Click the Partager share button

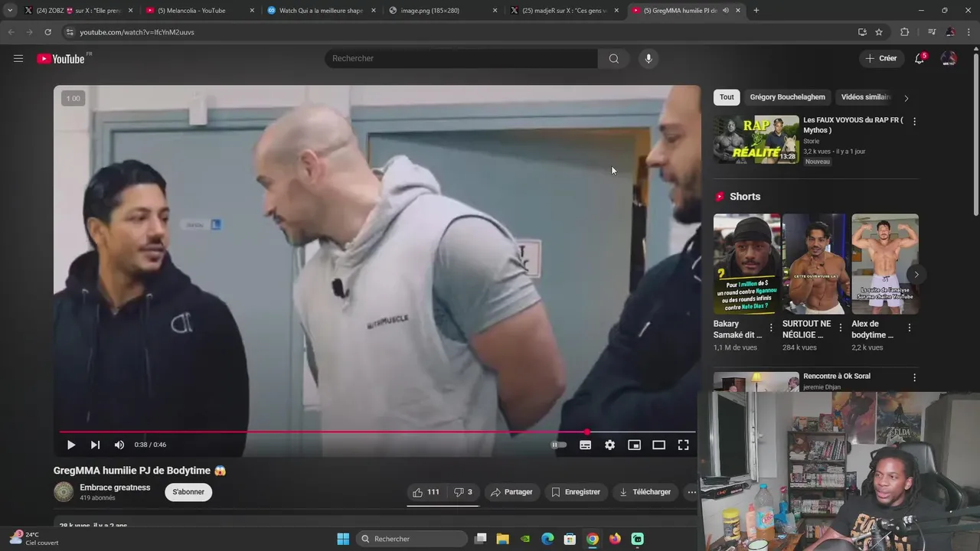(511, 492)
